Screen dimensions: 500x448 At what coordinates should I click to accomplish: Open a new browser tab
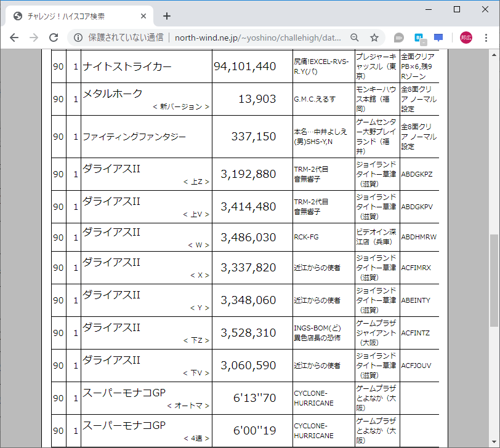[x=167, y=16]
